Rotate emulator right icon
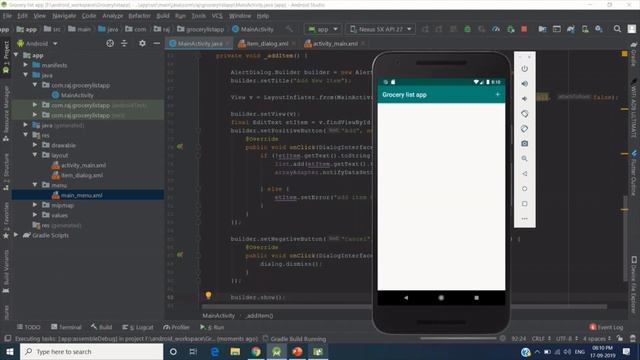The width and height of the screenshot is (640, 360). click(x=524, y=129)
